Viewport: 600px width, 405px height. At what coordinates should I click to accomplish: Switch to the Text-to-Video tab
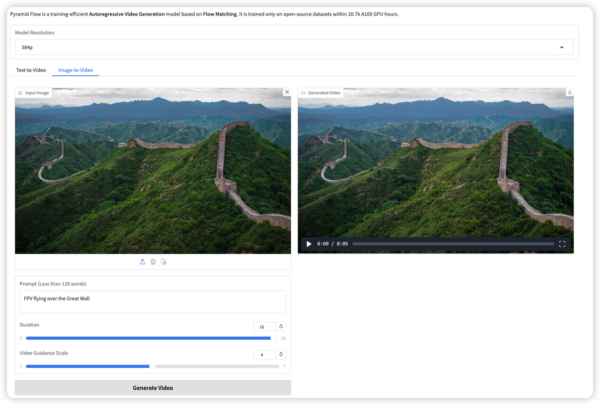tap(31, 70)
